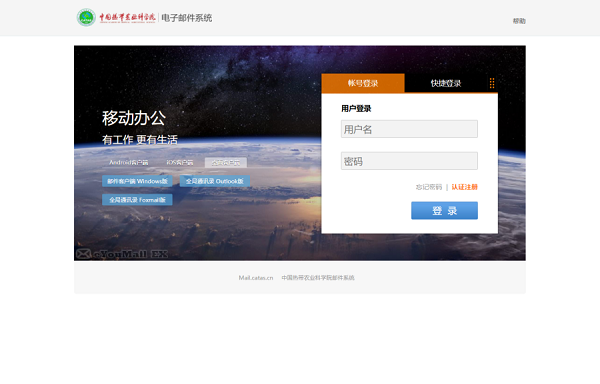Select the iOS客户端 tab
Image resolution: width=600 pixels, height=384 pixels.
click(179, 163)
